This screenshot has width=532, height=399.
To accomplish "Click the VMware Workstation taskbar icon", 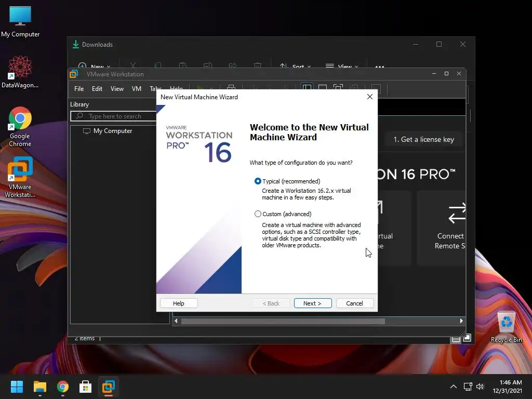I will tap(109, 387).
